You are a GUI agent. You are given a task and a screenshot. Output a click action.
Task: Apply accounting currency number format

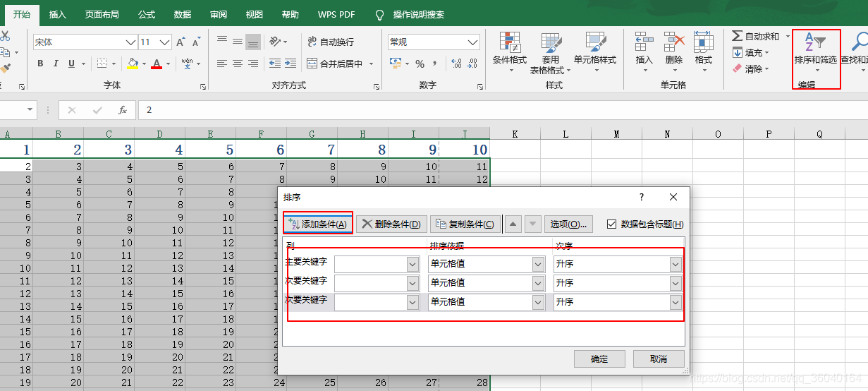coord(394,64)
